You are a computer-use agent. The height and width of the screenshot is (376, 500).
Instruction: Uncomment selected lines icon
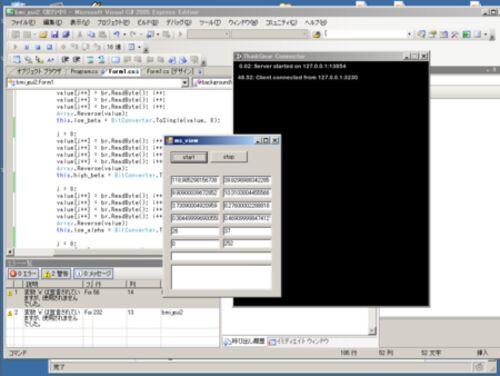101,60
